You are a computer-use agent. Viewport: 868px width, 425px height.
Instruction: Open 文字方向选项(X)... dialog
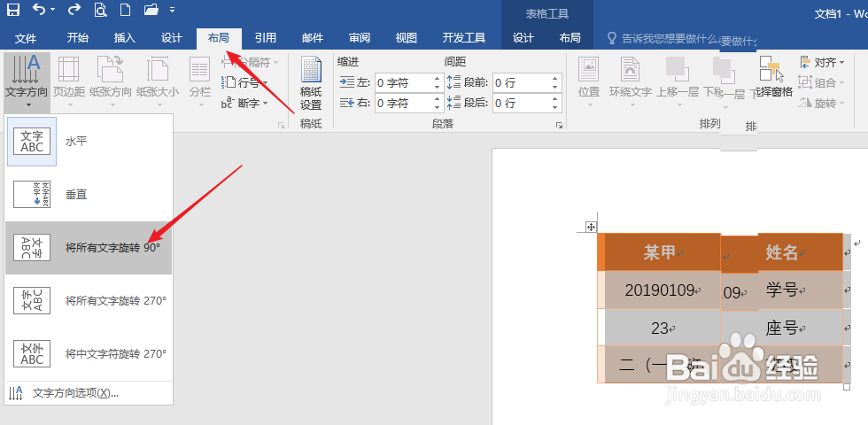click(89, 393)
